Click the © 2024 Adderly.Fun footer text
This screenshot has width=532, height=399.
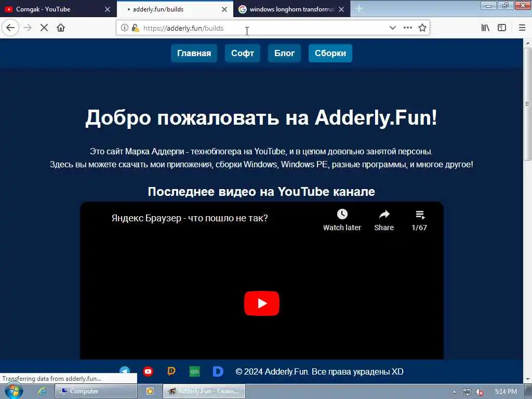point(320,371)
